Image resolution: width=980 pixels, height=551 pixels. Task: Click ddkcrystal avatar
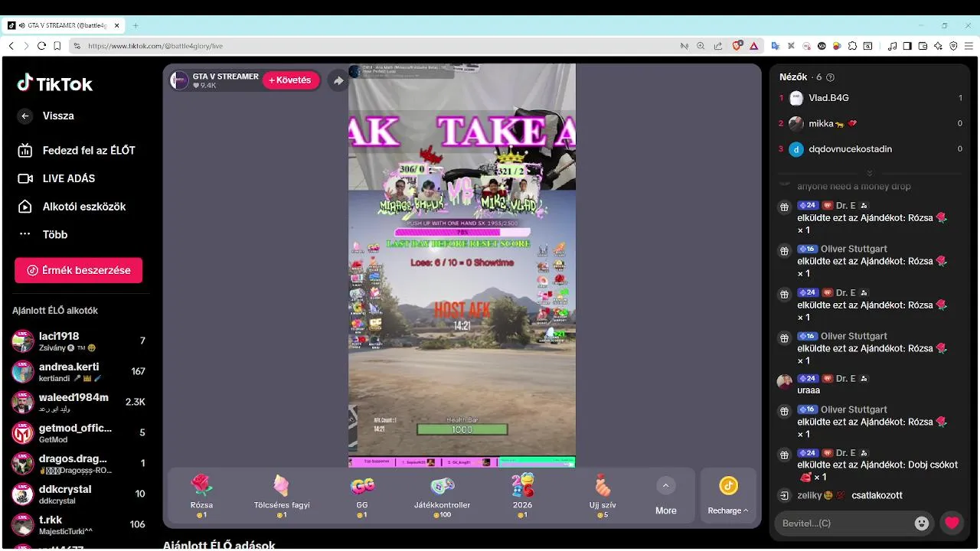[x=23, y=494]
